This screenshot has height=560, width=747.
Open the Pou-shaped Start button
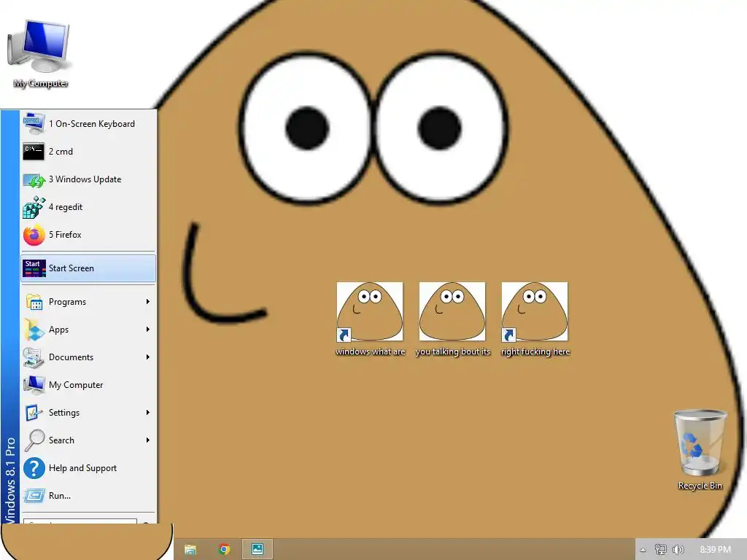[x=86, y=542]
